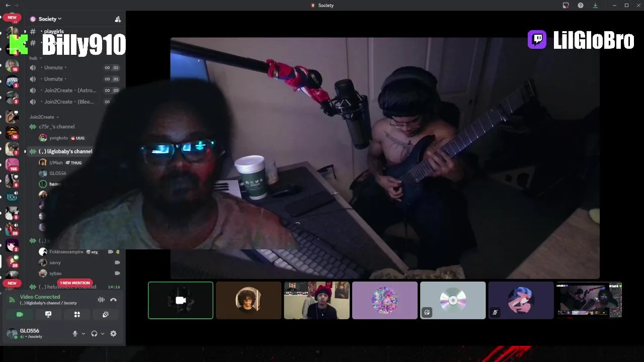Open server icon with 156 badge
The width and height of the screenshot is (644, 362).
click(12, 164)
